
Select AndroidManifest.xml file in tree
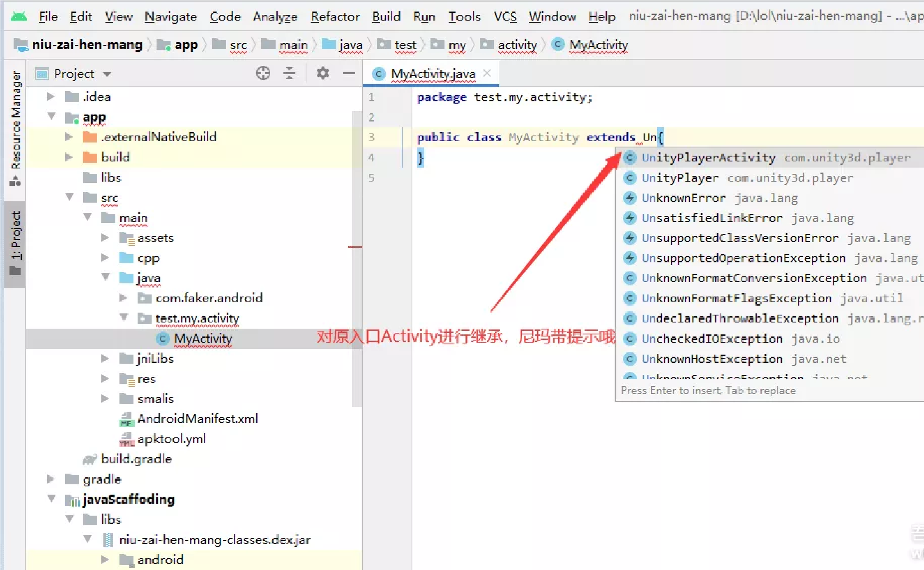197,418
